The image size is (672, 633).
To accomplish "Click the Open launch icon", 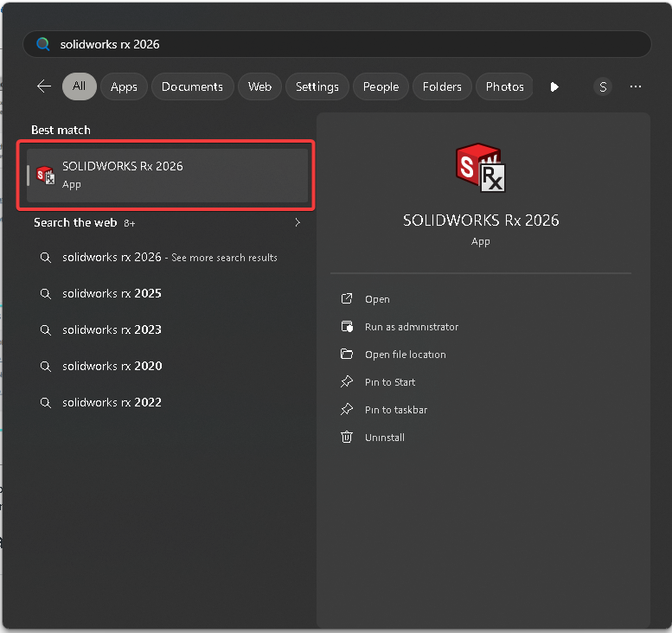I will pos(347,298).
